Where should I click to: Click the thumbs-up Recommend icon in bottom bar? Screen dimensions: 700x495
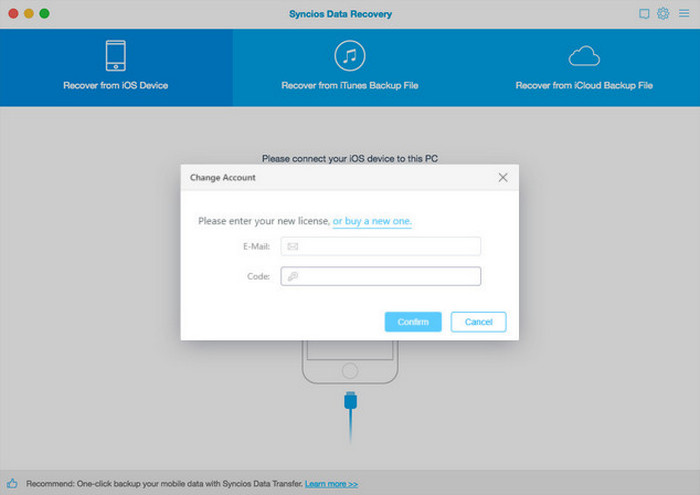click(x=12, y=483)
